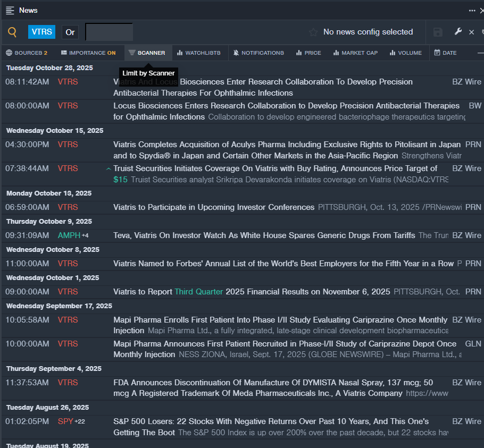Open the Viatris Completes Acquisition of Aculys headline
The width and height of the screenshot is (484, 448).
(287, 145)
